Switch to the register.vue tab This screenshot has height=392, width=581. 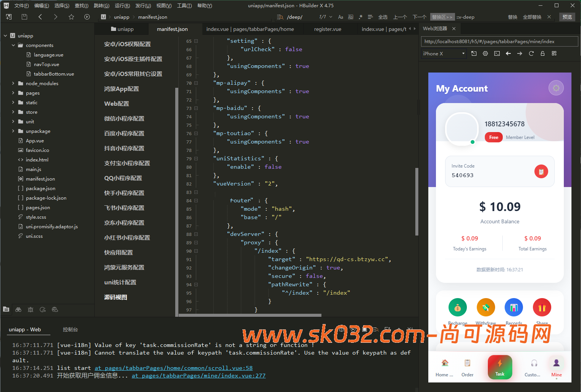tap(328, 29)
